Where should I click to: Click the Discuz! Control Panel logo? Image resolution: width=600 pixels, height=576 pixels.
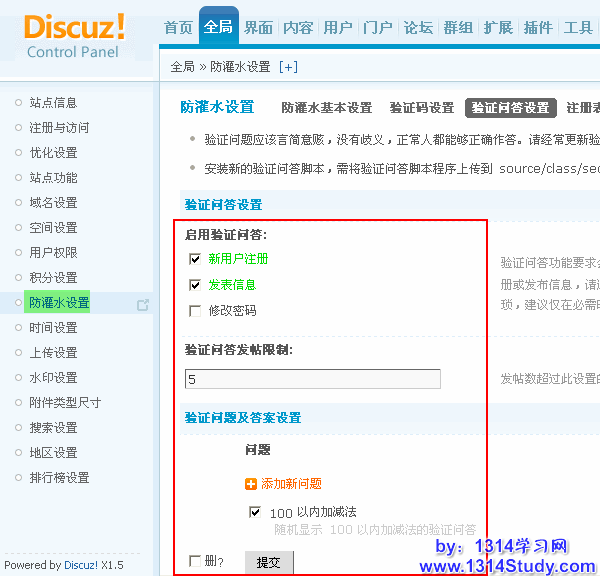click(74, 35)
